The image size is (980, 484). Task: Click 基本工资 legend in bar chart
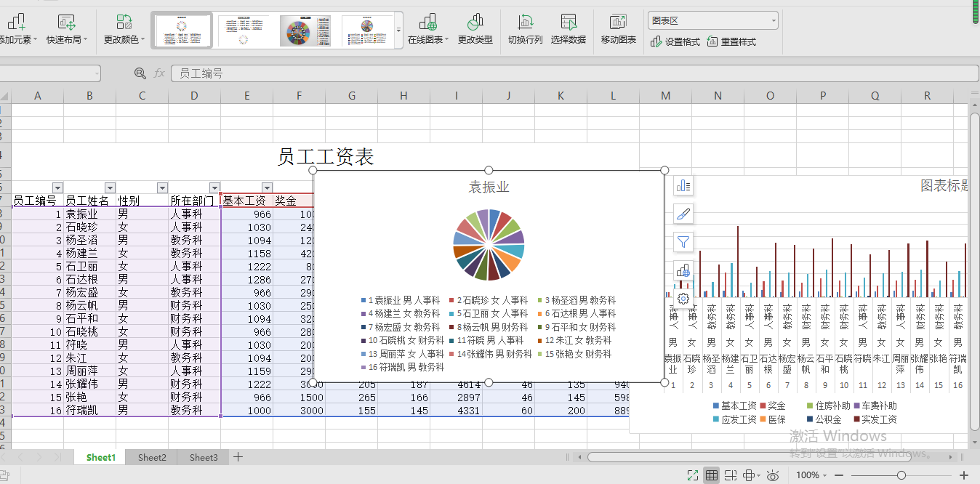click(734, 406)
